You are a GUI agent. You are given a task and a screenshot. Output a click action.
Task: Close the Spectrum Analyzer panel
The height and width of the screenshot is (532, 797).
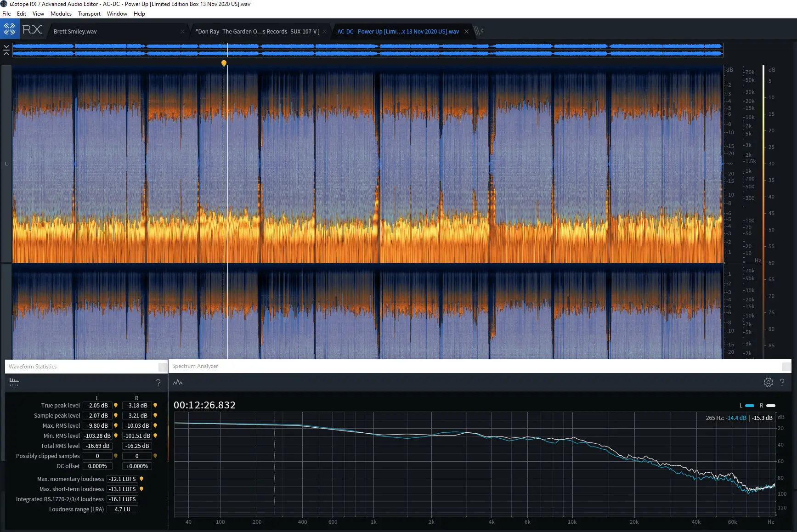tap(786, 366)
